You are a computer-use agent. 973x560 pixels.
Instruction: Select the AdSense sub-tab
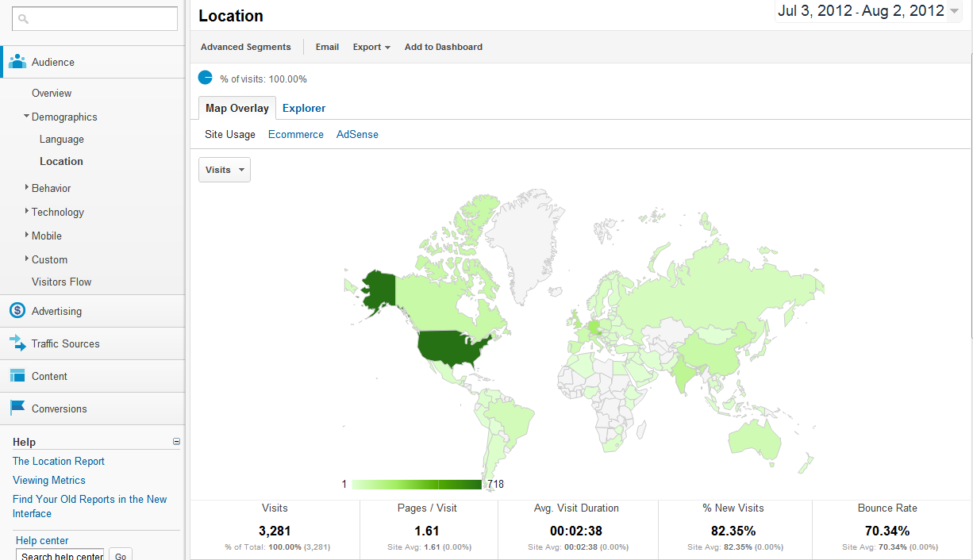357,135
